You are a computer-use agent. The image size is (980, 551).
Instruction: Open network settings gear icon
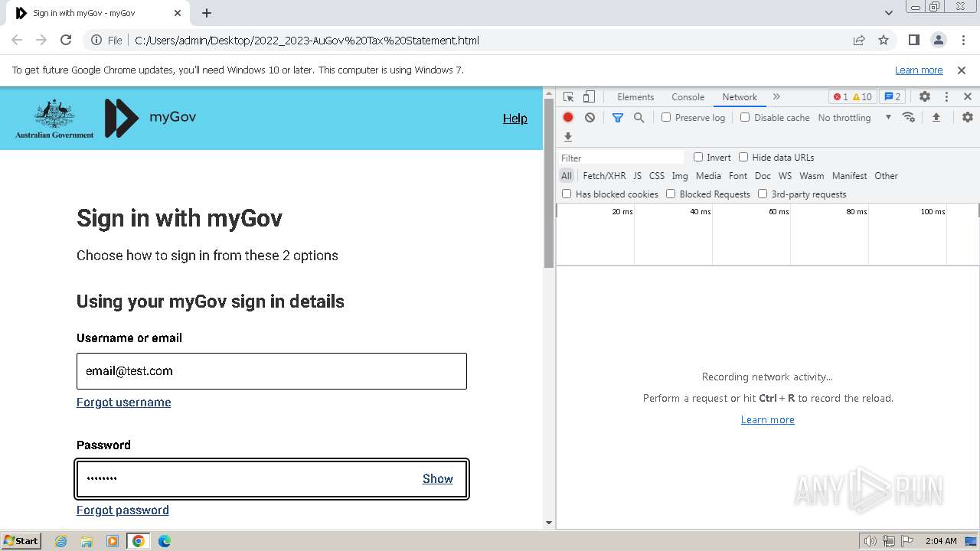(x=968, y=117)
